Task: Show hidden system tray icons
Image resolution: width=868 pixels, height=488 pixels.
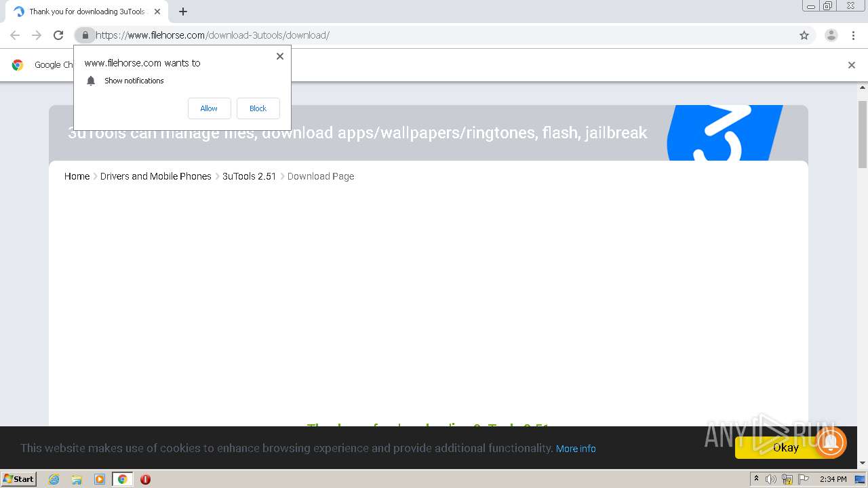Action: pos(756,479)
